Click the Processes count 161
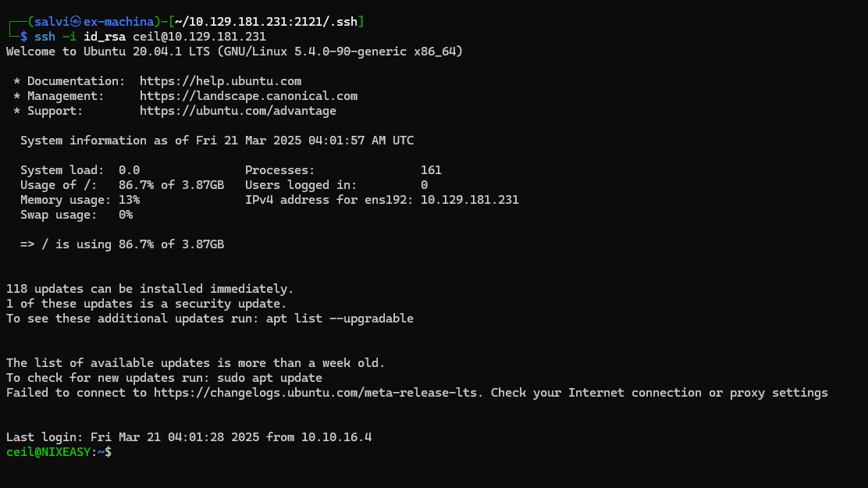Viewport: 868px width, 488px height. click(x=431, y=170)
